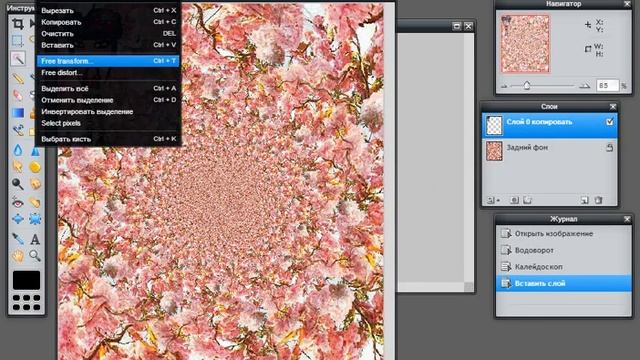Select the Hand pan tool

tap(18, 256)
